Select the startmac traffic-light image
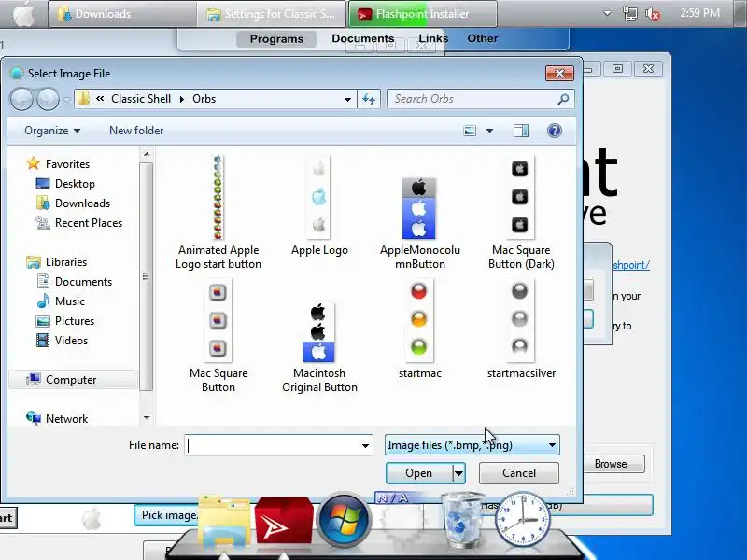Viewport: 747px width, 560px height. pos(419,329)
